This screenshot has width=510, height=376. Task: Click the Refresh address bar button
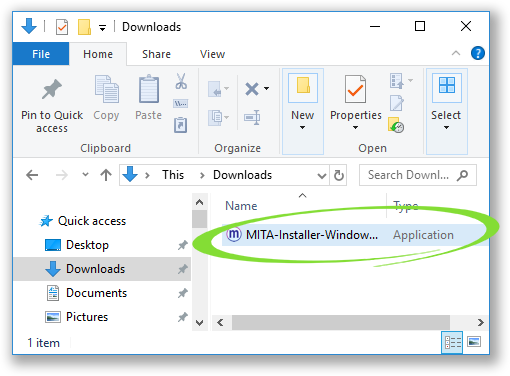[x=338, y=175]
